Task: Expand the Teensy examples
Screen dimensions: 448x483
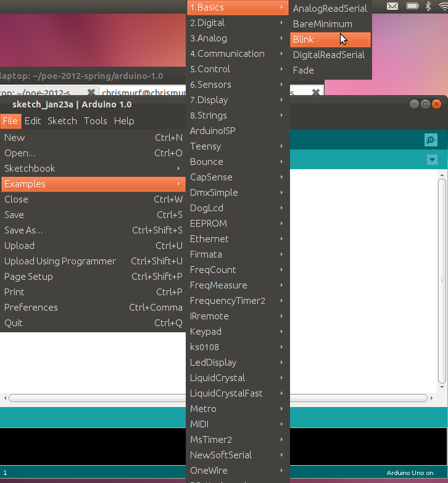Action: [238, 146]
